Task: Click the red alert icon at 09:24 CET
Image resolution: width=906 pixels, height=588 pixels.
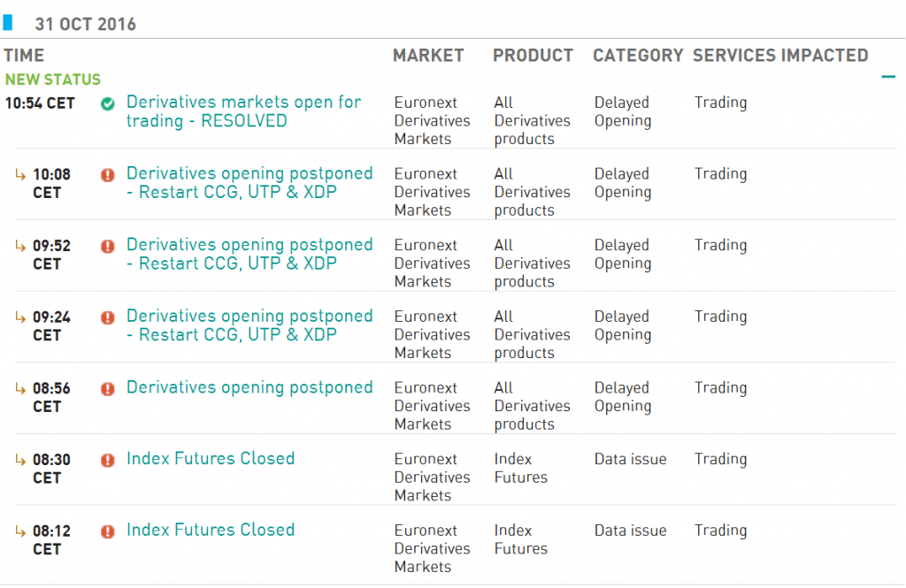Action: (108, 317)
